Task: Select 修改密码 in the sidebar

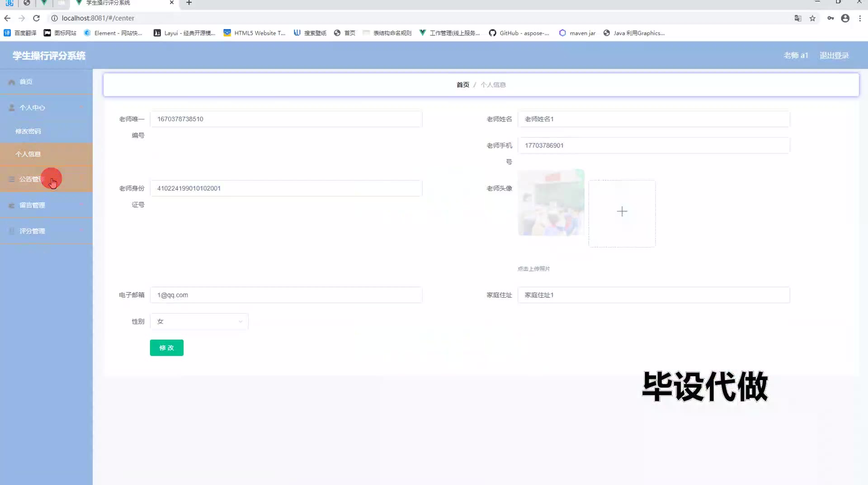Action: point(28,131)
